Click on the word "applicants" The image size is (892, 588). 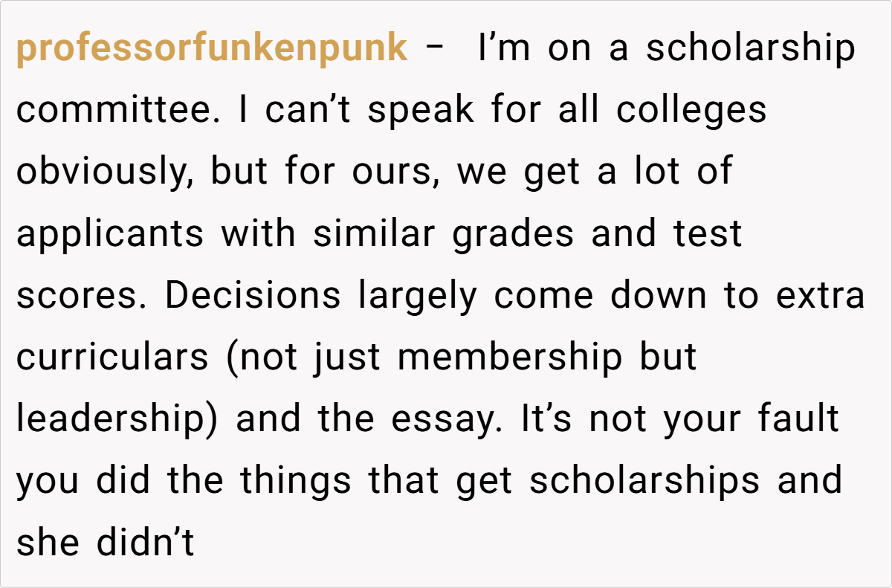pos(110,234)
